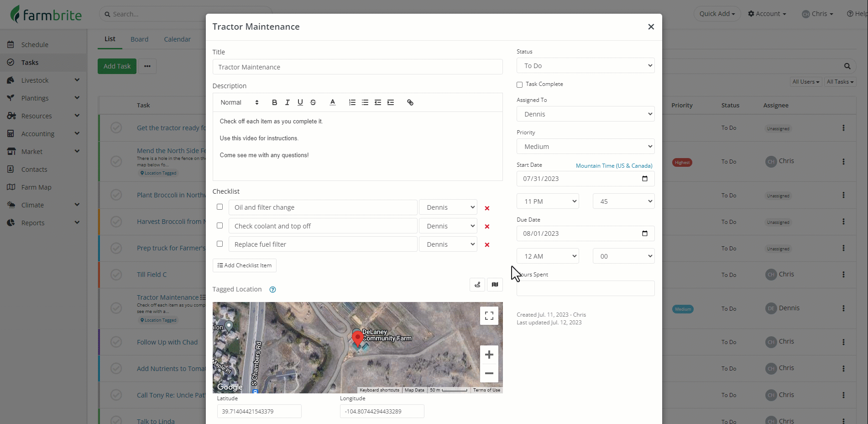
Task: Toggle fullscreen view on the map
Action: point(489,316)
